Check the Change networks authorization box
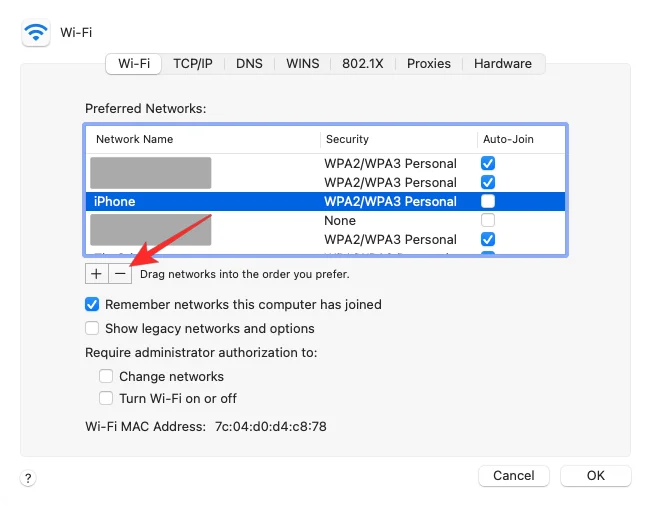 [x=106, y=377]
